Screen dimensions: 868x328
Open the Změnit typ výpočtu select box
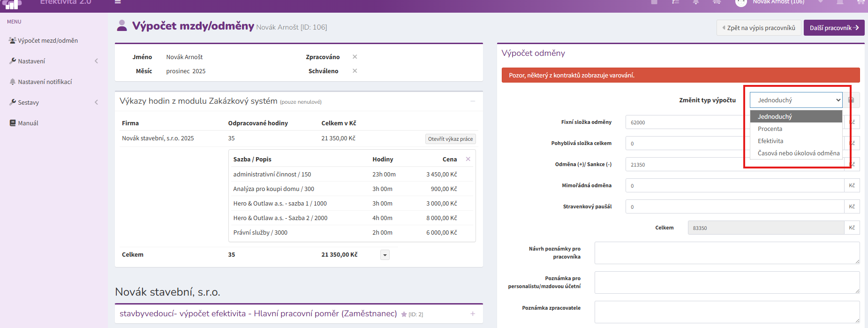[x=796, y=100]
